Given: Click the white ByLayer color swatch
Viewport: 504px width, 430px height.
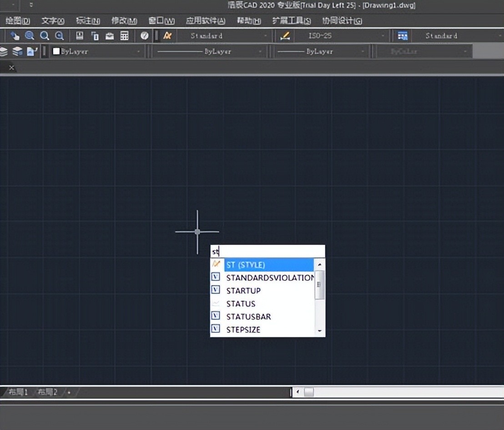Looking at the screenshot, I should (56, 52).
